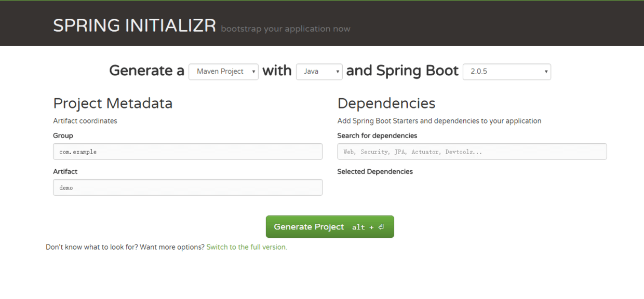The image size is (644, 299).
Task: Click the Artifact field label
Action: pos(65,171)
